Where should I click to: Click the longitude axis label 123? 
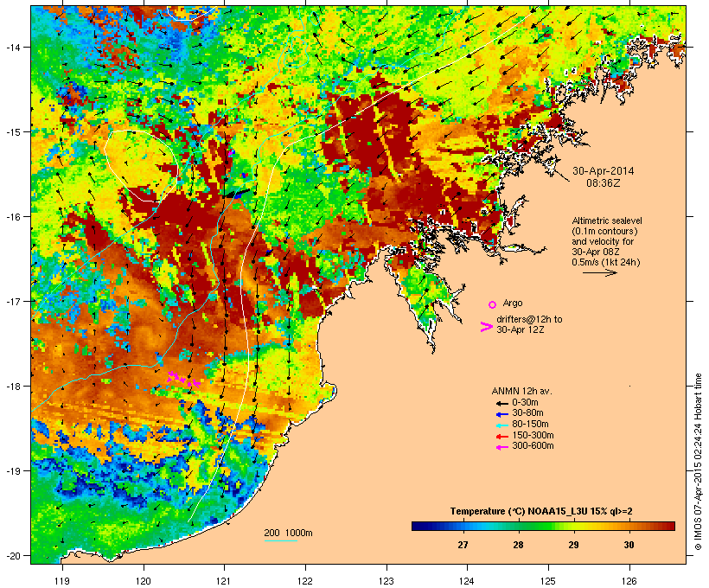click(386, 581)
